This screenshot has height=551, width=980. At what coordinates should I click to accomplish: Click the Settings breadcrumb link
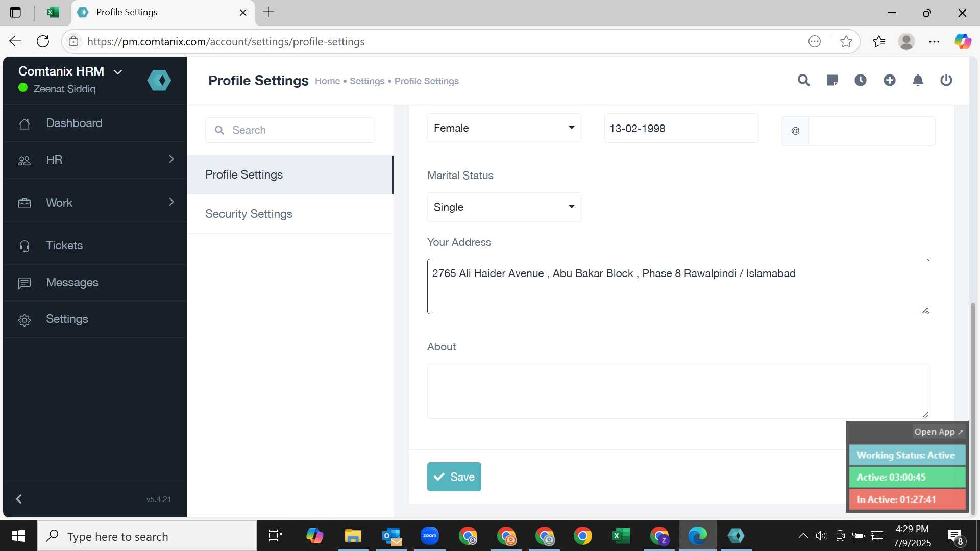coord(367,81)
